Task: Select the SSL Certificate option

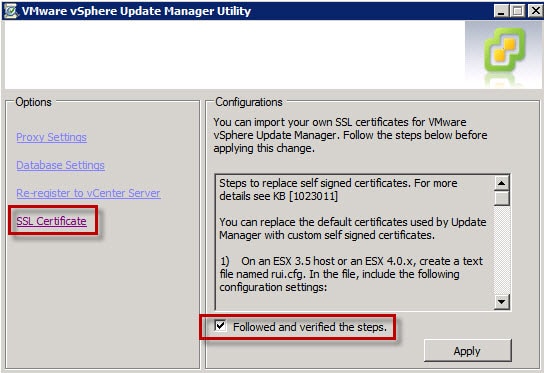Action: 51,221
